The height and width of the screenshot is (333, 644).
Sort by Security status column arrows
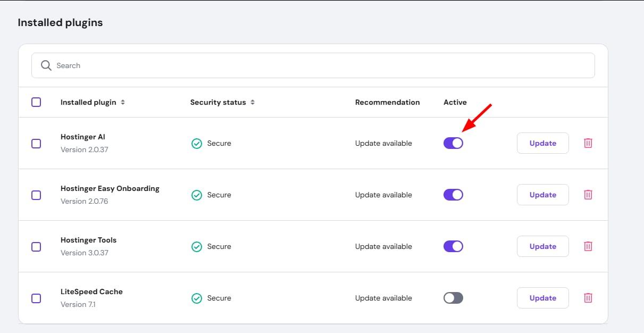pos(253,102)
